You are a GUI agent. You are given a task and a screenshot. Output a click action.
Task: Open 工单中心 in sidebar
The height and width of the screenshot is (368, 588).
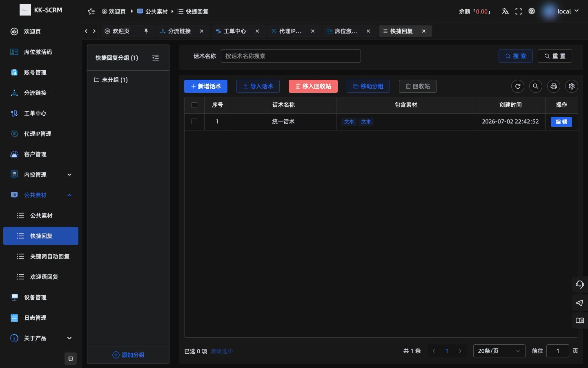tap(41, 113)
